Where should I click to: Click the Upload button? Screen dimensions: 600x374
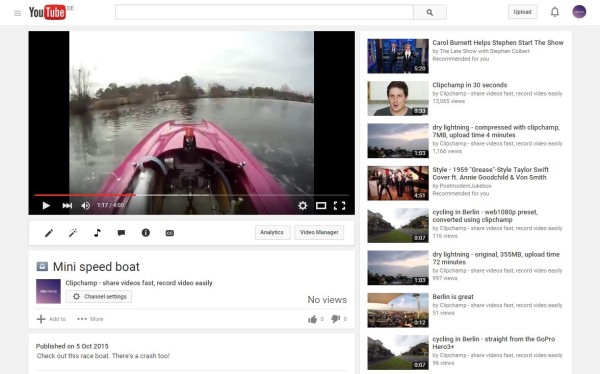(522, 12)
